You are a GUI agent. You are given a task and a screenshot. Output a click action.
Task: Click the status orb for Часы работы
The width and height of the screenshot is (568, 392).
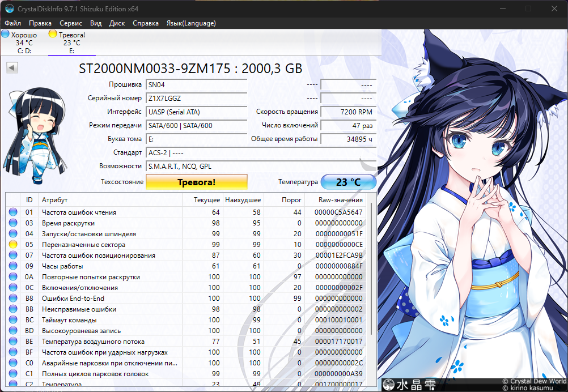click(x=13, y=266)
